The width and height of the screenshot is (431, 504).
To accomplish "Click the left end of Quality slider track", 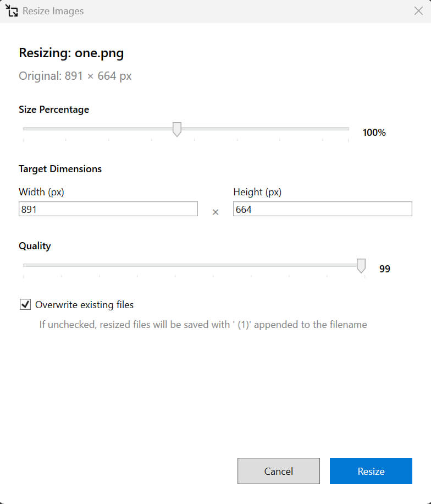I will tap(25, 265).
